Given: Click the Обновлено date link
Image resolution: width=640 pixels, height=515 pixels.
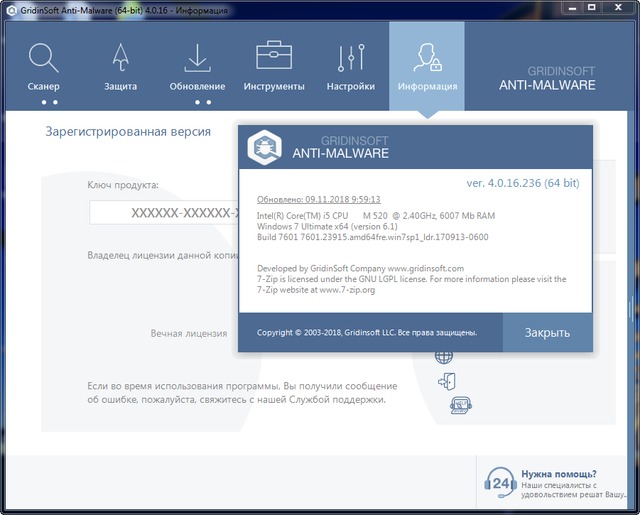Looking at the screenshot, I should [318, 199].
